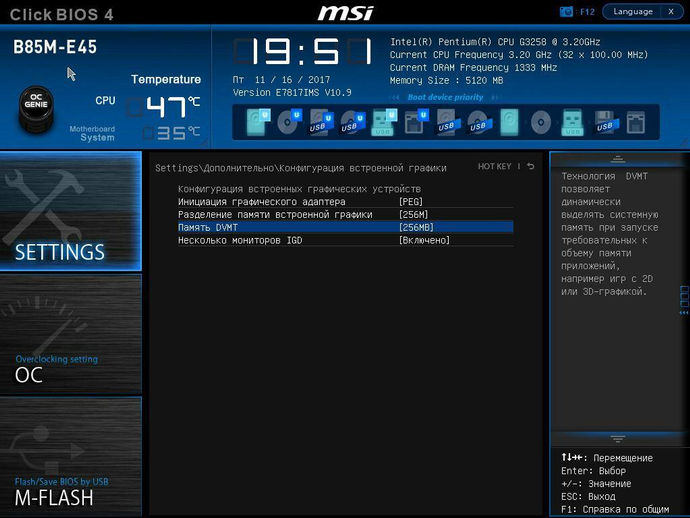690x518 pixels.
Task: Open the Инициация графического адаптера [PEG] value
Action: click(411, 202)
